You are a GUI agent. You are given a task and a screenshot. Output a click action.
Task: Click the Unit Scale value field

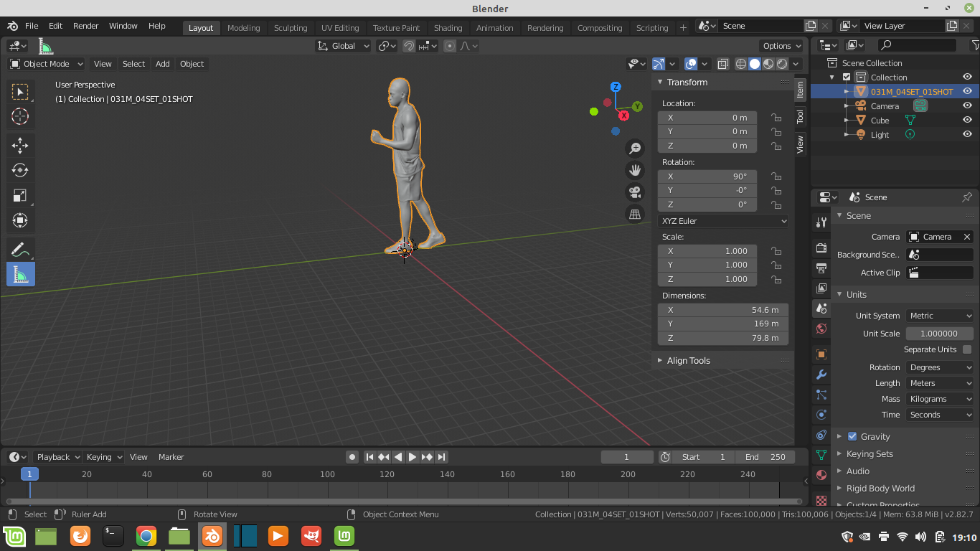[940, 334]
